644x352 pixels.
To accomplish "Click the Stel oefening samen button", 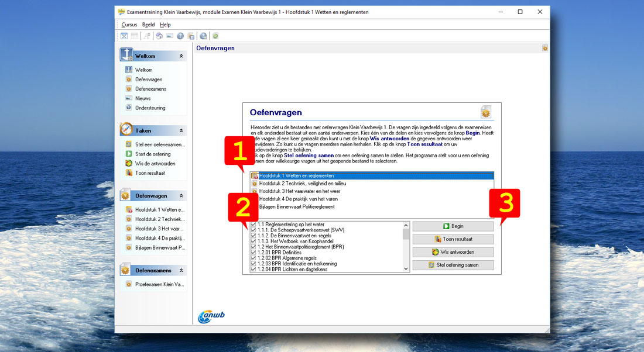I will coord(453,265).
